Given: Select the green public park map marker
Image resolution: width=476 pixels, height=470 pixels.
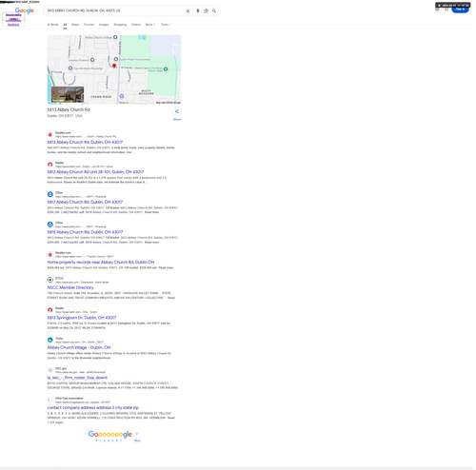Looking at the screenshot, I should click(x=166, y=69).
